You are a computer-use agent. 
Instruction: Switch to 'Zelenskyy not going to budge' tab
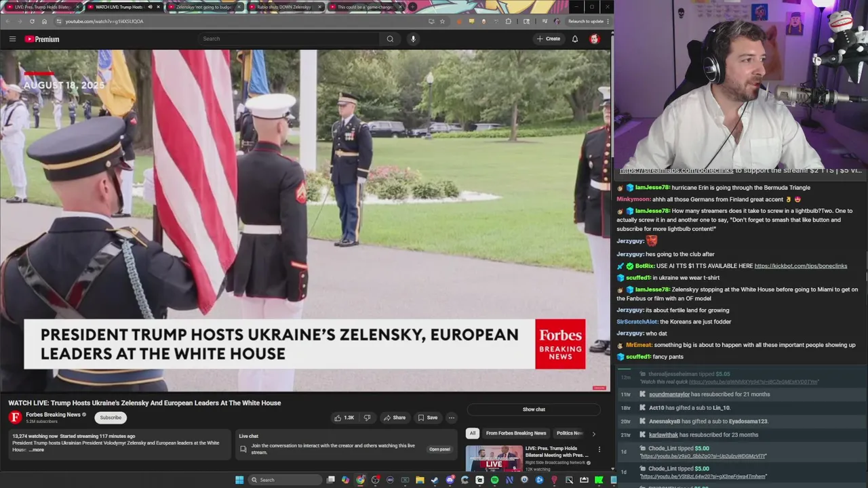(x=203, y=7)
